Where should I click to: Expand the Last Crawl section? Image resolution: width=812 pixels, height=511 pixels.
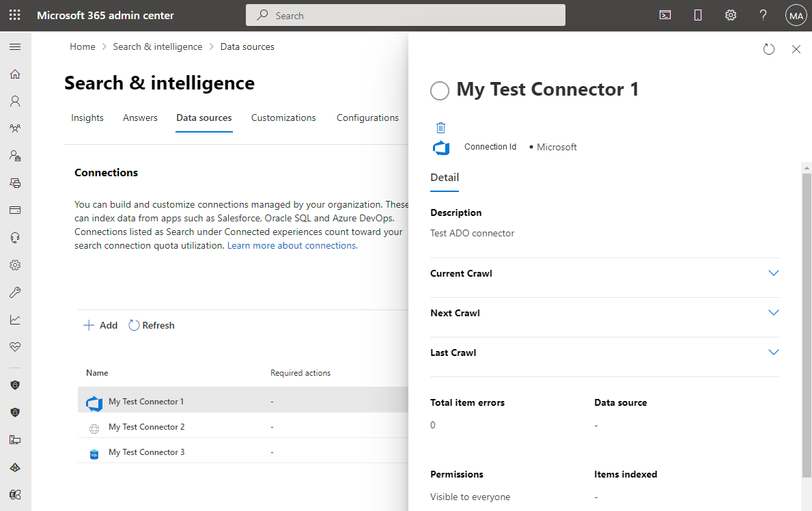pyautogui.click(x=773, y=352)
